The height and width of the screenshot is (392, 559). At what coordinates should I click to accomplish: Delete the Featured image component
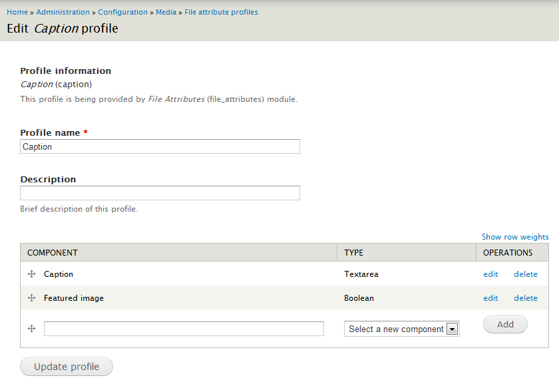[525, 297]
